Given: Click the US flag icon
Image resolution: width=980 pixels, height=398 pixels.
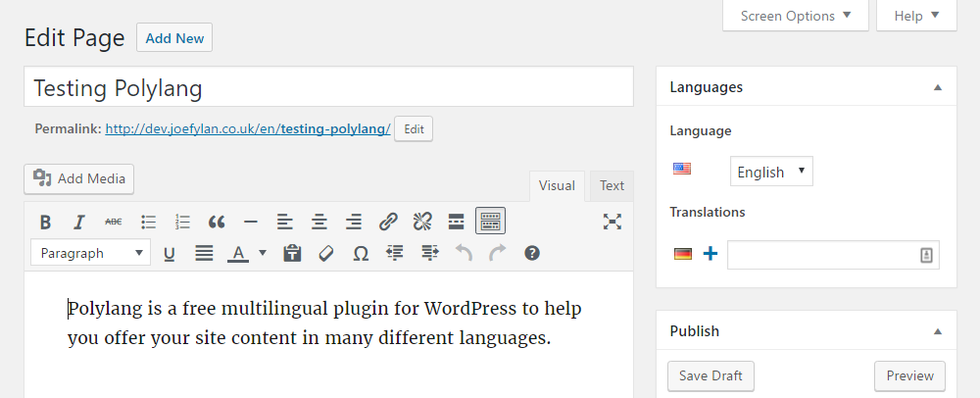Looking at the screenshot, I should pyautogui.click(x=682, y=169).
